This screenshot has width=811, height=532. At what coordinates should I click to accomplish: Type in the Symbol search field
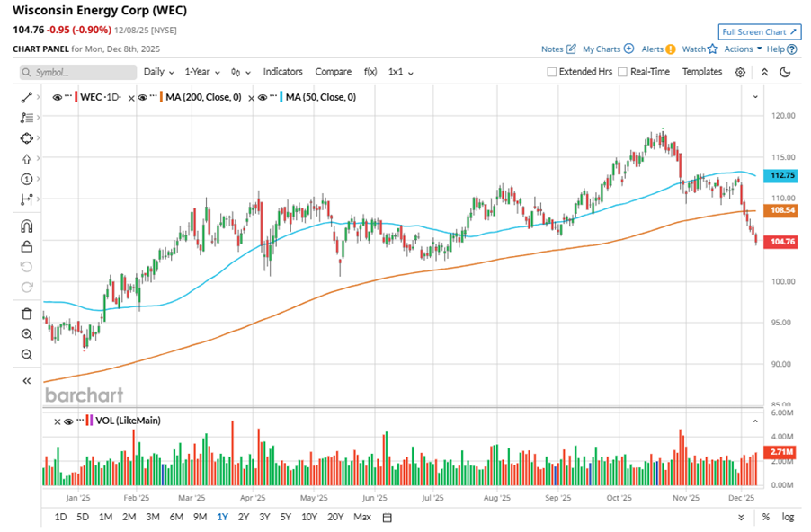76,72
